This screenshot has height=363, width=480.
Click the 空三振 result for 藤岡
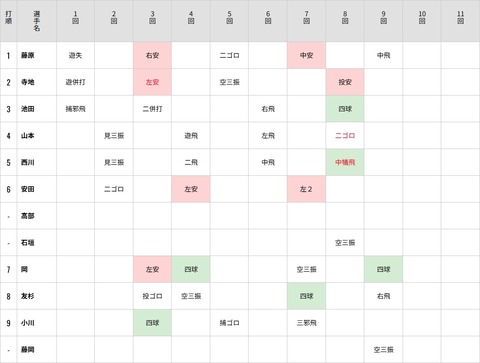pyautogui.click(x=383, y=350)
